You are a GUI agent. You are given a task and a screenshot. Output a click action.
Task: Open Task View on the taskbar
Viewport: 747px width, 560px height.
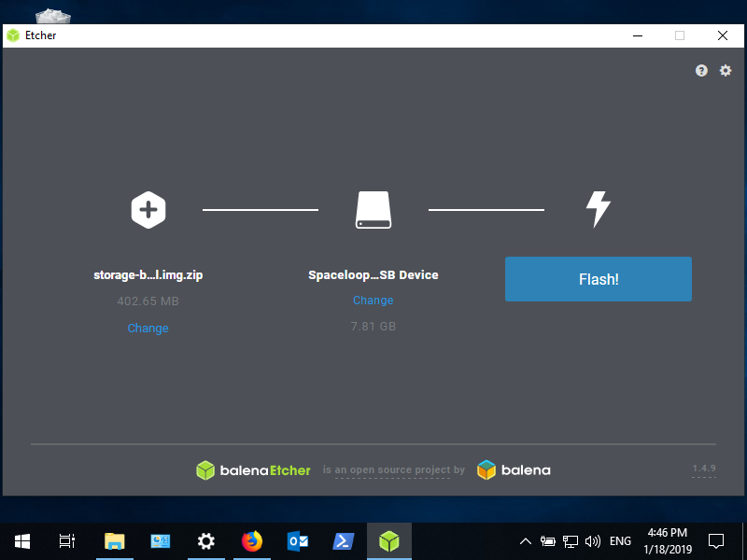(x=66, y=541)
